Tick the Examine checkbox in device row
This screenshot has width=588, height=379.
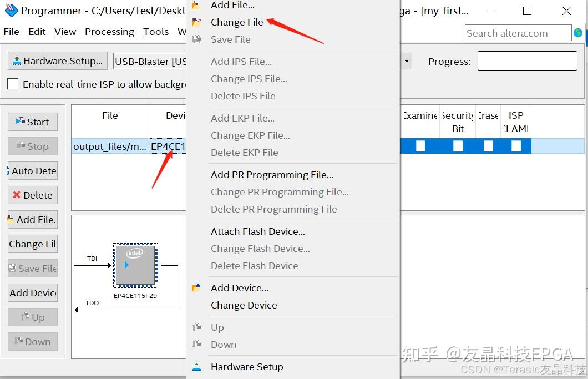(420, 145)
